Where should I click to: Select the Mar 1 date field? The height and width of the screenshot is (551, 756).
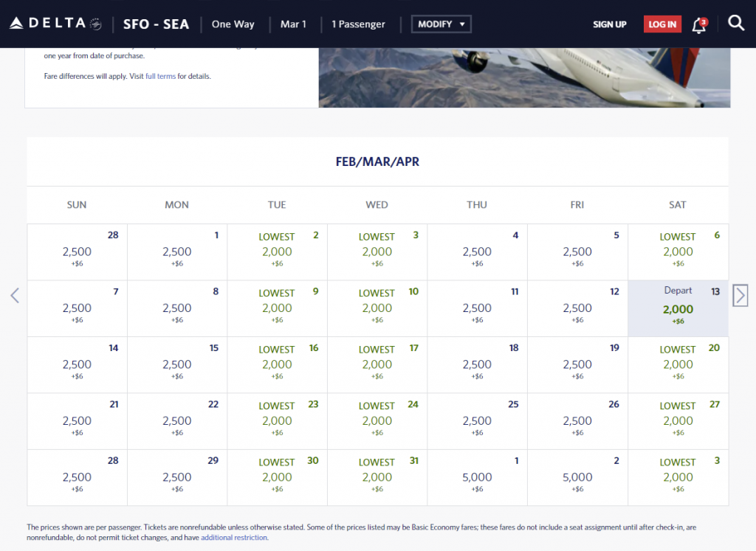pos(293,24)
